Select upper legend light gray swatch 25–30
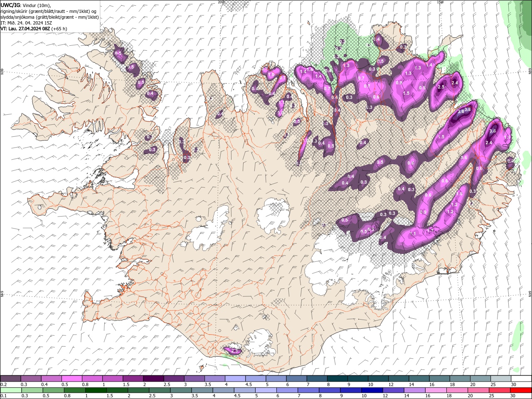532x399 pixels. coord(501,379)
